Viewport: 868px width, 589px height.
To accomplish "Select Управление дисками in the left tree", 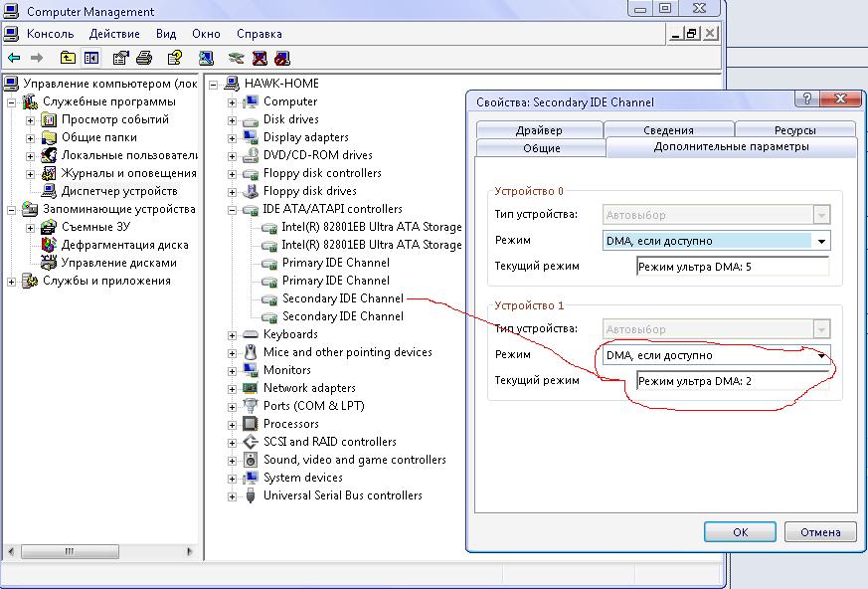I will click(118, 263).
